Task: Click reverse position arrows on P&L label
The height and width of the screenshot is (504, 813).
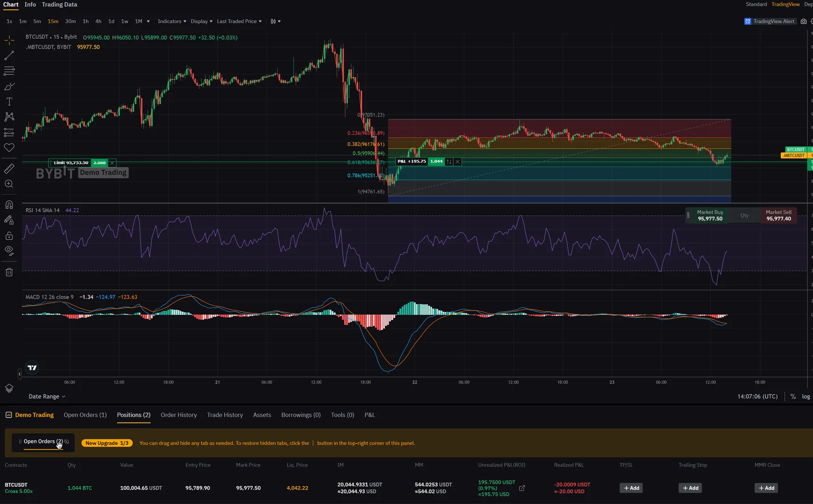Action: click(x=449, y=161)
